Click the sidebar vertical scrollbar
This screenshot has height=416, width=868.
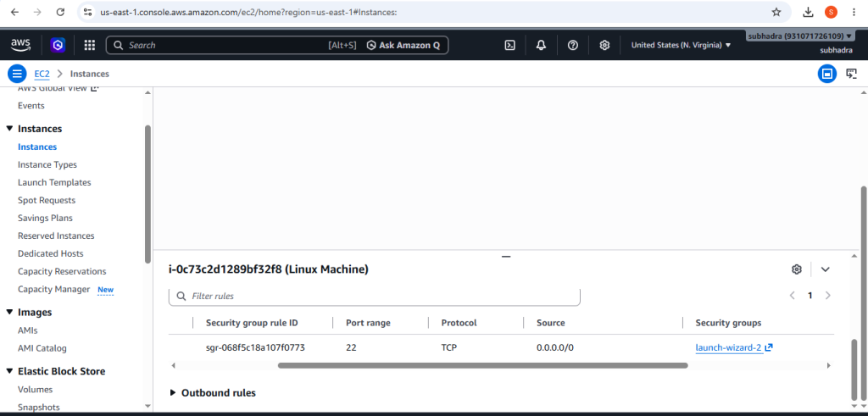147,194
